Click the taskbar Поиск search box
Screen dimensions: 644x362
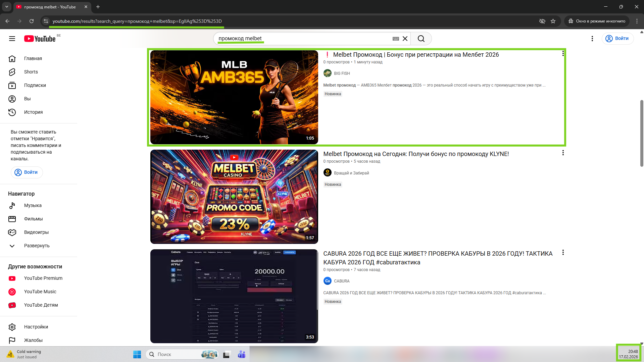click(182, 354)
